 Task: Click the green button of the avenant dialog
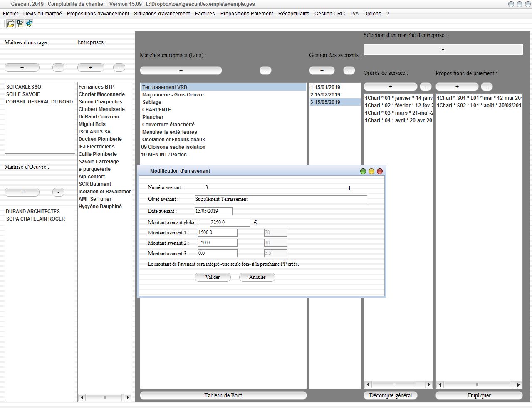363,171
